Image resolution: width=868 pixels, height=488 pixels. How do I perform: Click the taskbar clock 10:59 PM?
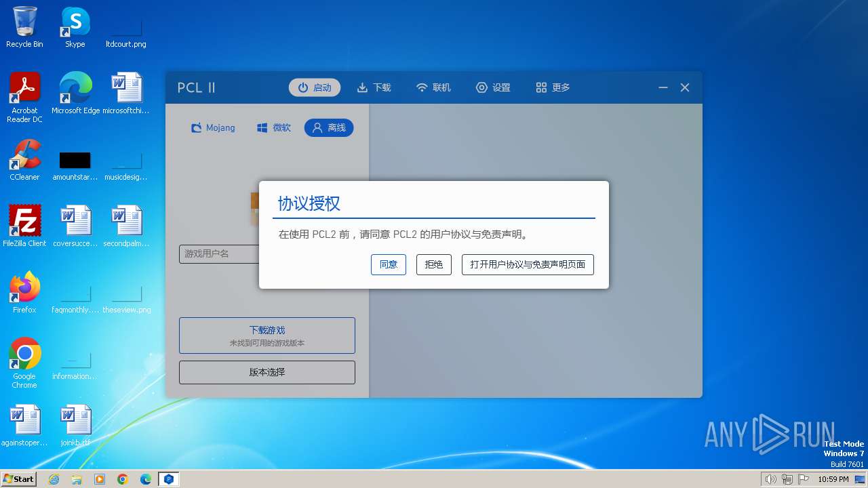pos(833,479)
